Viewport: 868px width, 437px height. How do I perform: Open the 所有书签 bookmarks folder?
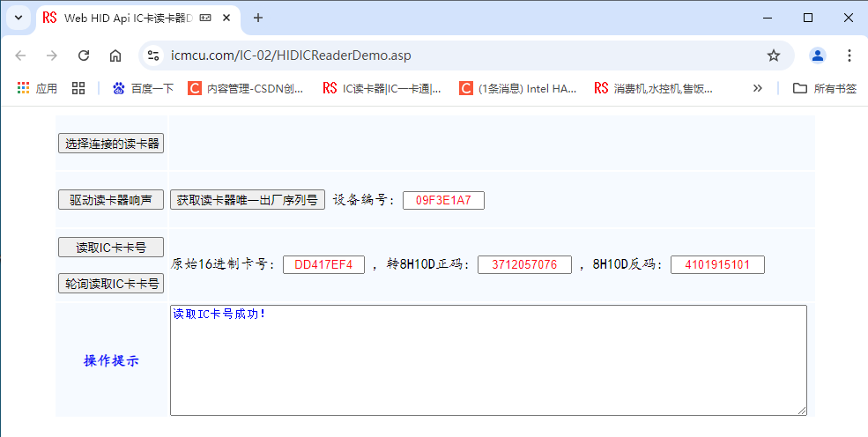825,88
